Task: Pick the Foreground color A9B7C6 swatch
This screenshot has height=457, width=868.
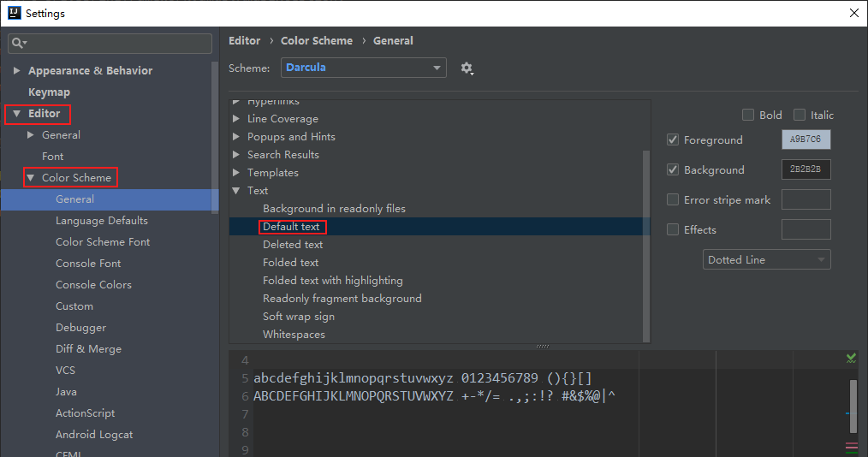Action: pyautogui.click(x=806, y=139)
